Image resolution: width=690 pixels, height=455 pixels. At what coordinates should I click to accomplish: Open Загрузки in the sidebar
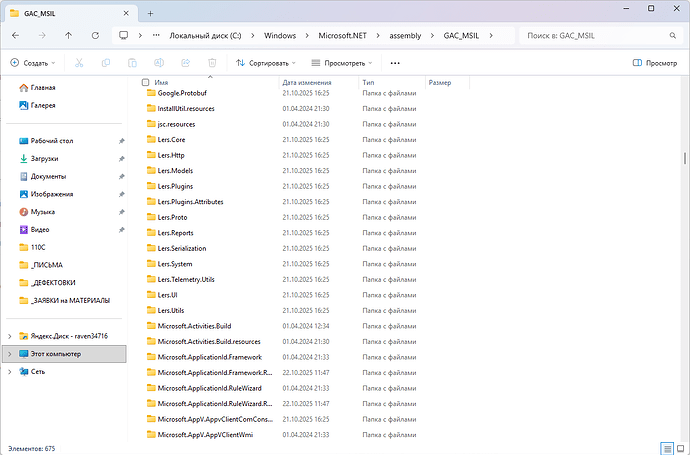coord(44,158)
